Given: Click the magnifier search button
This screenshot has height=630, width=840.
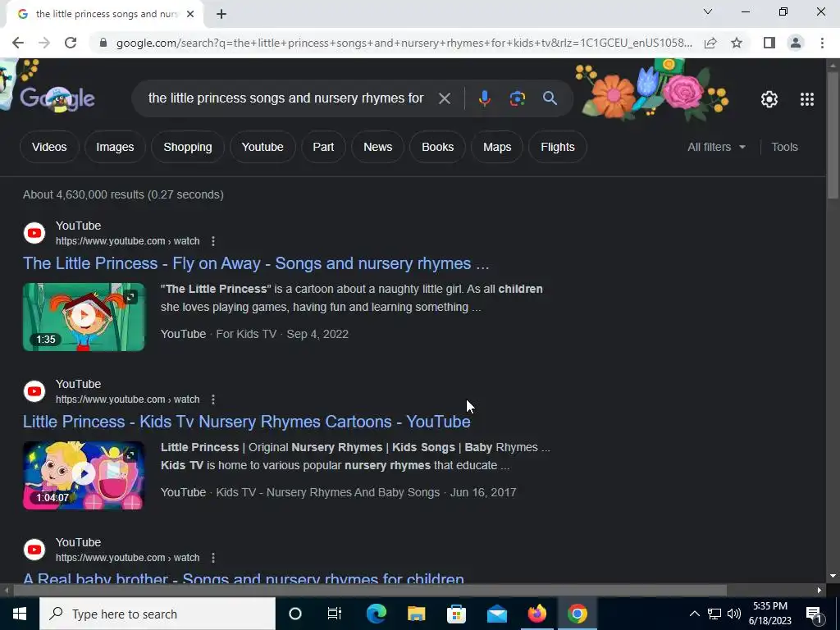Looking at the screenshot, I should click(550, 98).
